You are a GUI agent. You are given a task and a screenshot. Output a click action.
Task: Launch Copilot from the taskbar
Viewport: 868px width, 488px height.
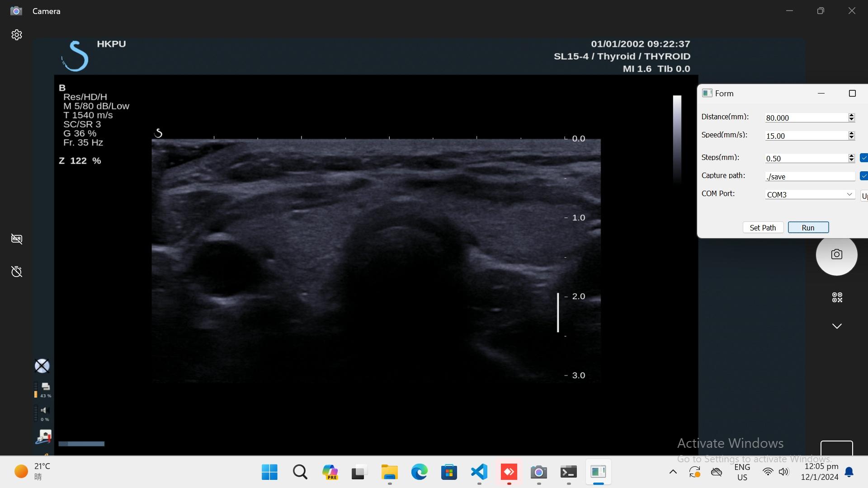[x=330, y=472]
